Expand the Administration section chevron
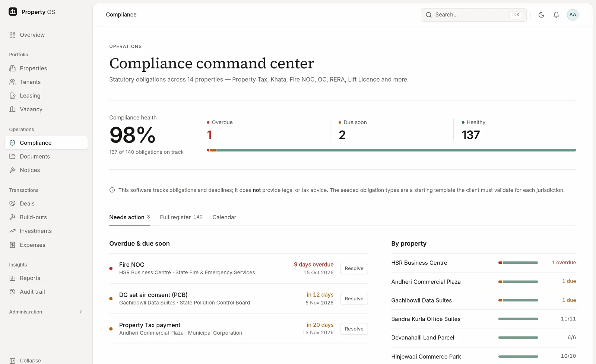 [x=80, y=312]
